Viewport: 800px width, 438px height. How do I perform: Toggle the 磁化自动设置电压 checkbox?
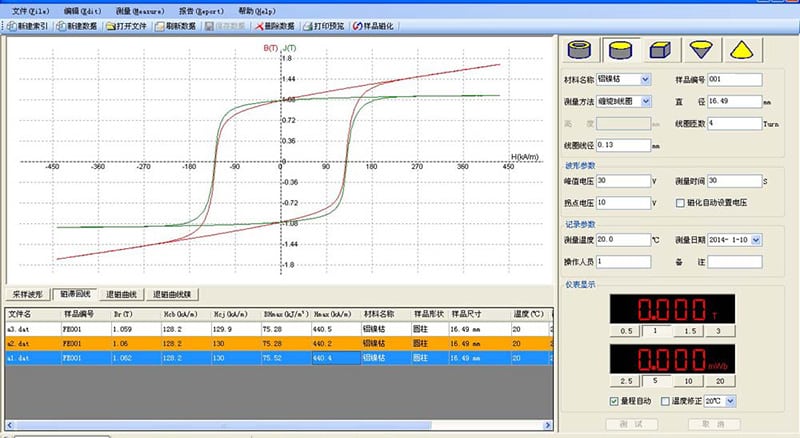680,203
